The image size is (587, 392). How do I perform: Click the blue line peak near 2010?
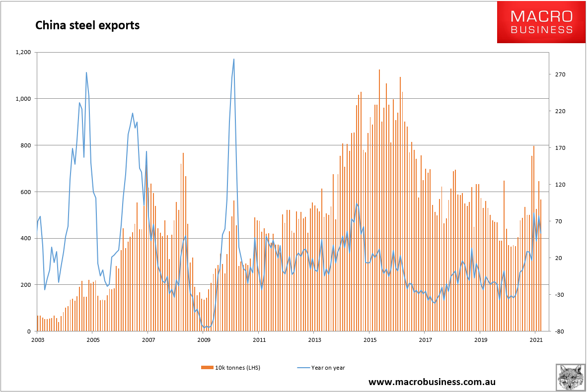(x=234, y=59)
